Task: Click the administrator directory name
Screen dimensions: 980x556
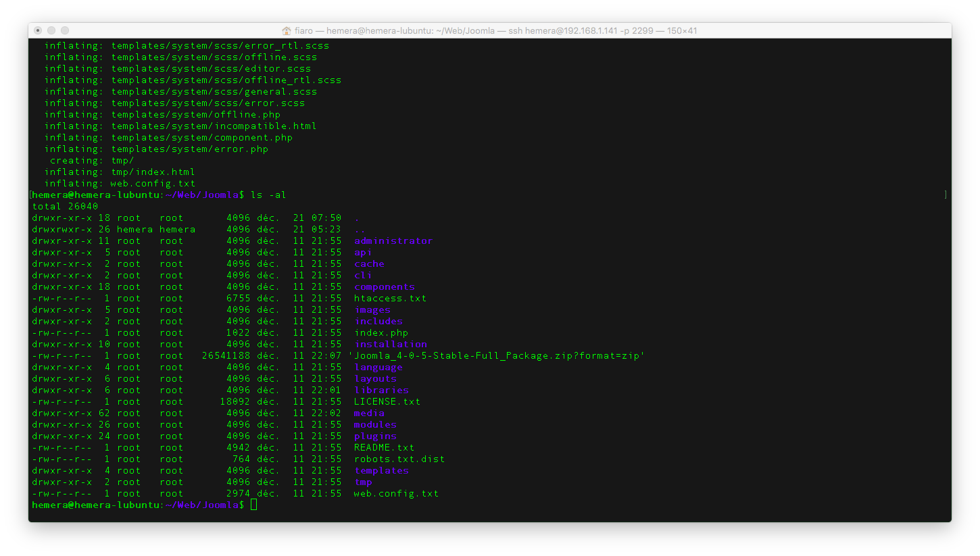Action: click(x=393, y=241)
